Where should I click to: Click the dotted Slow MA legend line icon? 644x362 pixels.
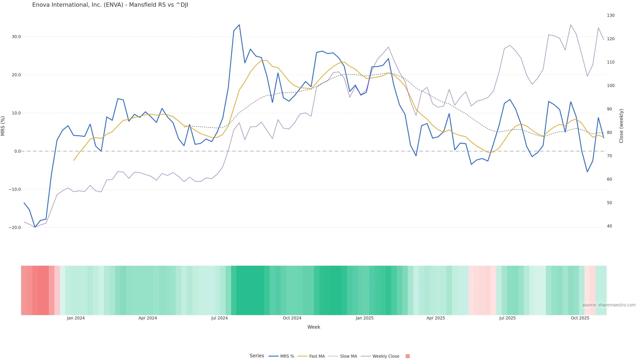333,356
